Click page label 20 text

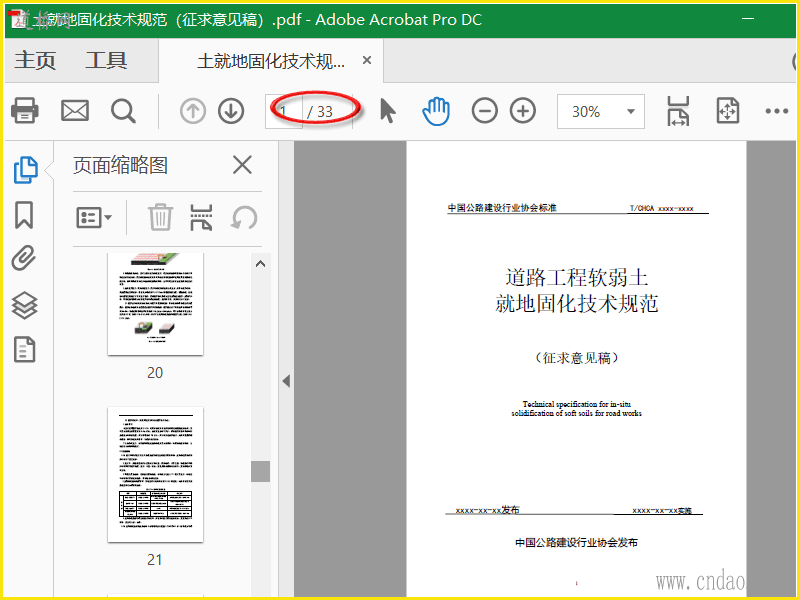[x=155, y=372]
